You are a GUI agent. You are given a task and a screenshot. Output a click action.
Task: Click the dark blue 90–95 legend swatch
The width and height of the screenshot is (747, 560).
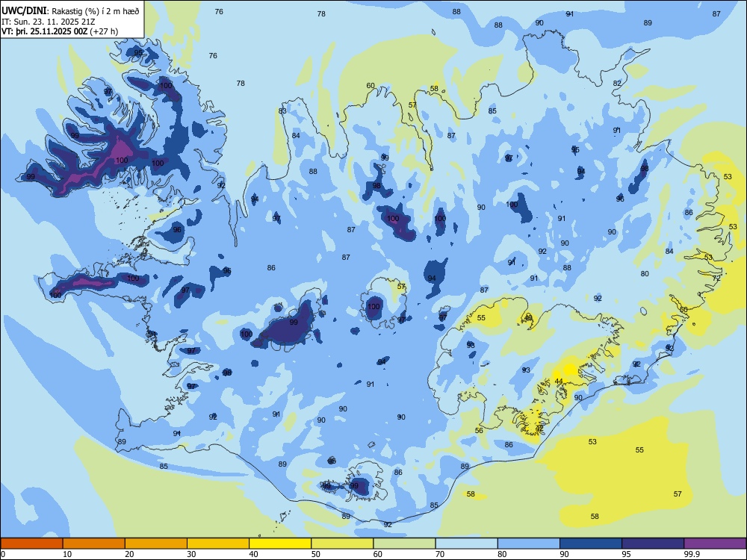(x=591, y=544)
